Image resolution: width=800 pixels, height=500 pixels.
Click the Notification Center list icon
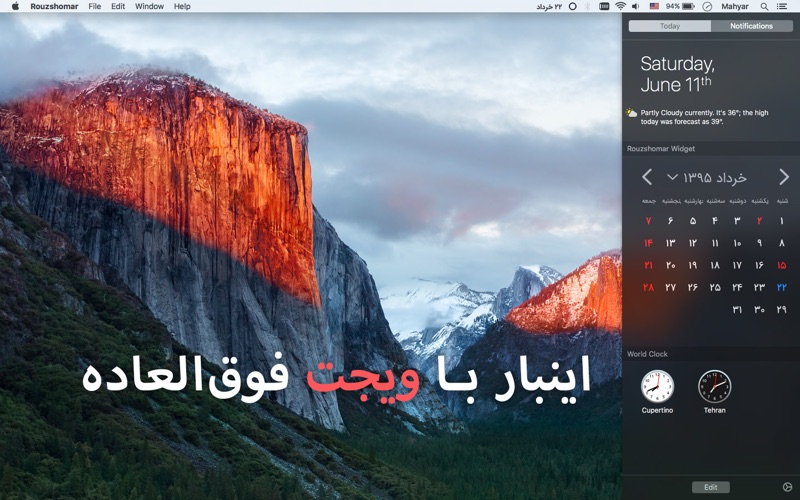[786, 6]
